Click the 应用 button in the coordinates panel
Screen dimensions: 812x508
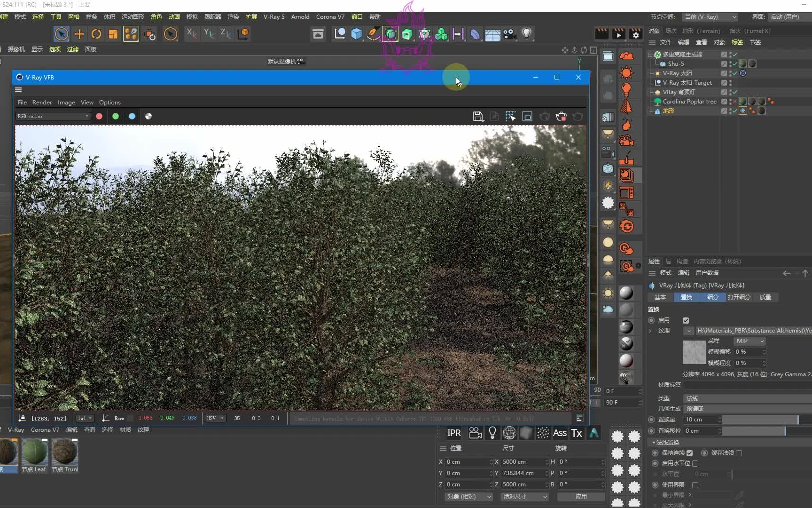click(x=581, y=496)
